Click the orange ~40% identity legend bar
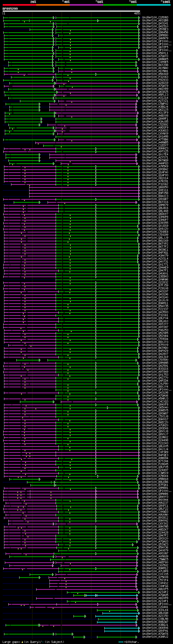 click(x=53, y=5)
